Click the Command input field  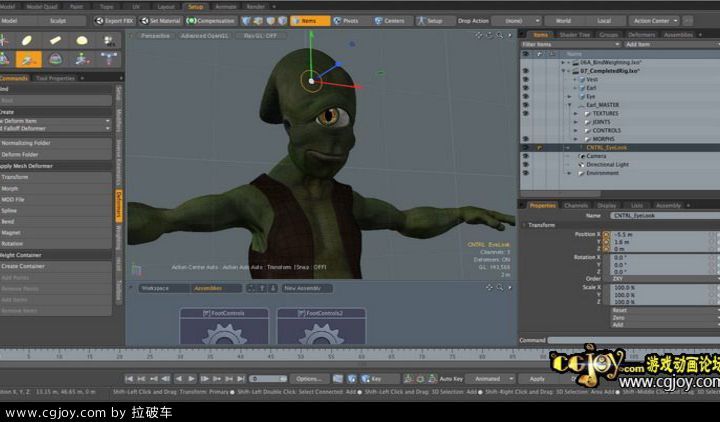[x=634, y=340]
